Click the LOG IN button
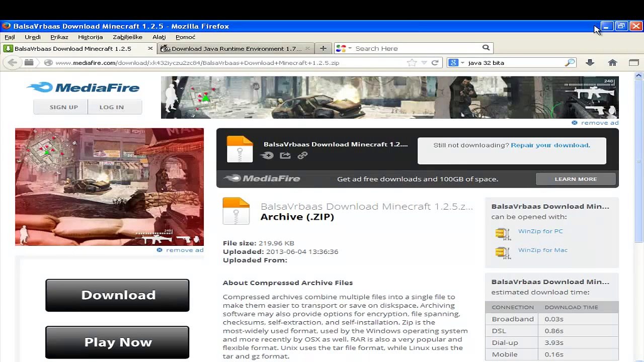The image size is (644, 362). point(115,107)
